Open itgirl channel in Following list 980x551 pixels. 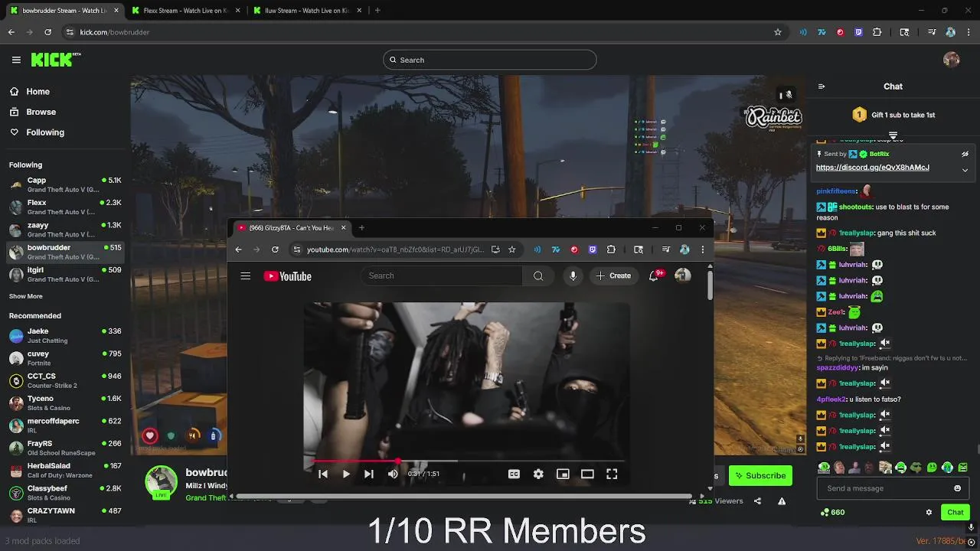(65, 274)
